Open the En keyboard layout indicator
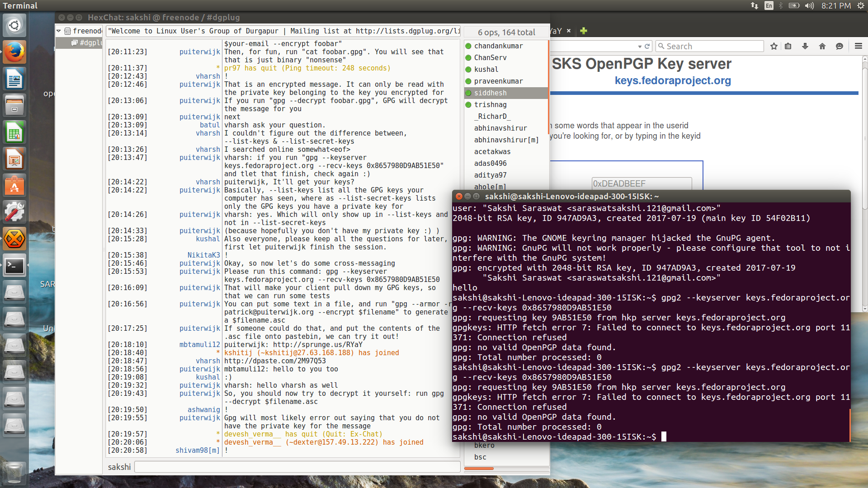The height and width of the screenshot is (488, 868). tap(769, 5)
